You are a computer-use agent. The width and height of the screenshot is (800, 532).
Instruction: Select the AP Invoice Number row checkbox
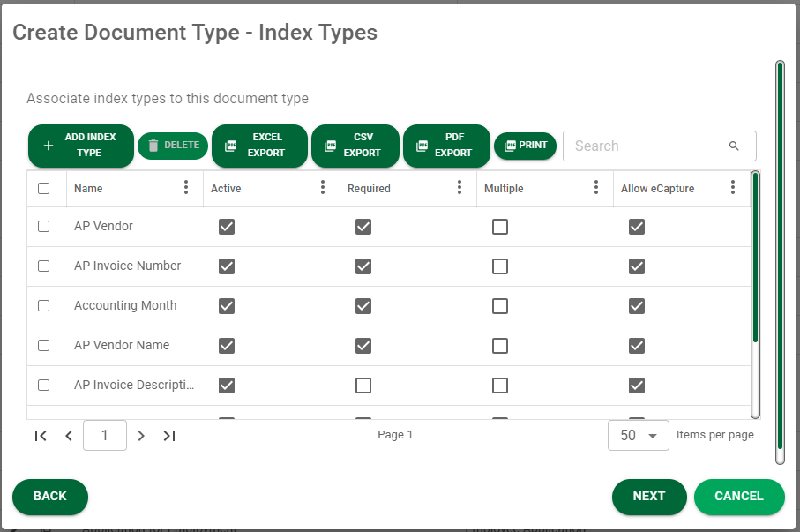click(x=44, y=266)
